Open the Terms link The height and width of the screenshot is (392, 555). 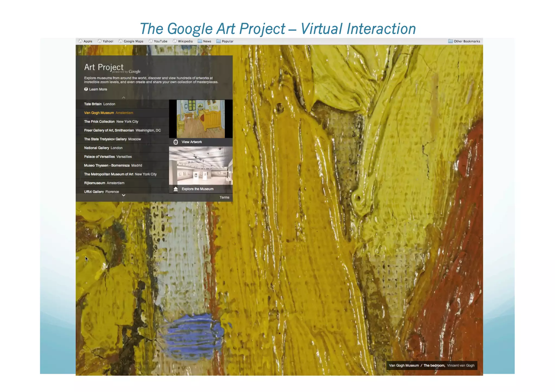click(224, 197)
